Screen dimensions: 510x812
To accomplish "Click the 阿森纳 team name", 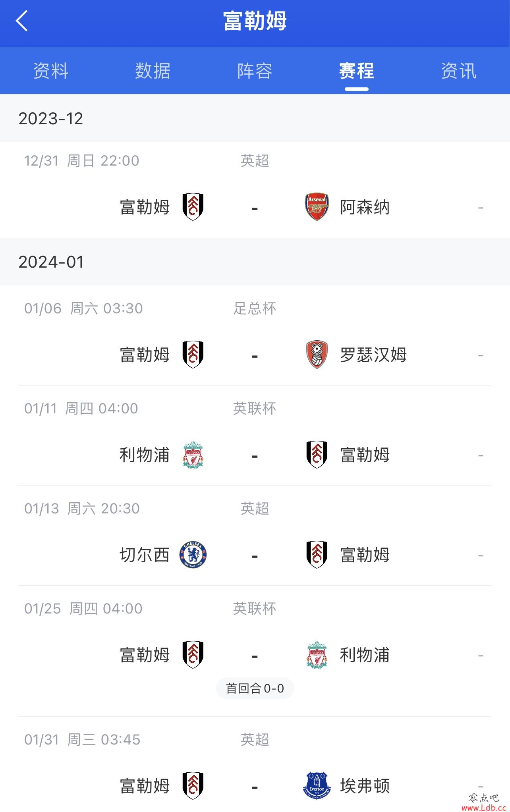I will (365, 207).
